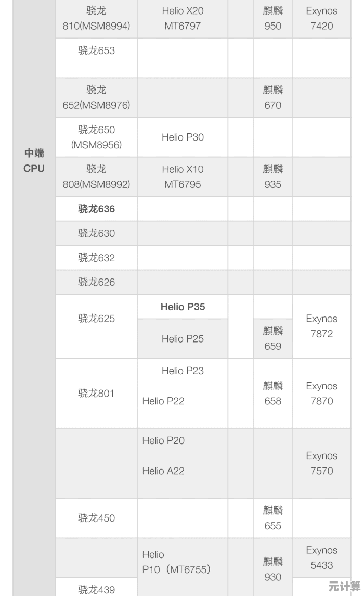Click the bold 骁龙636 cell

(x=96, y=209)
